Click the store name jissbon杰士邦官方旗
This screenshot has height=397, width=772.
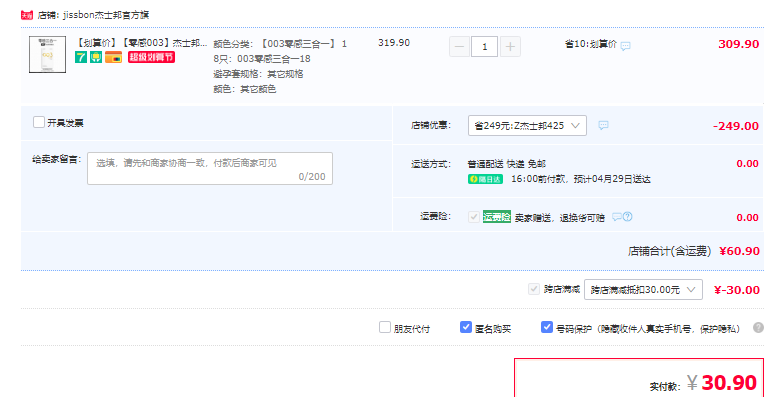click(x=106, y=15)
